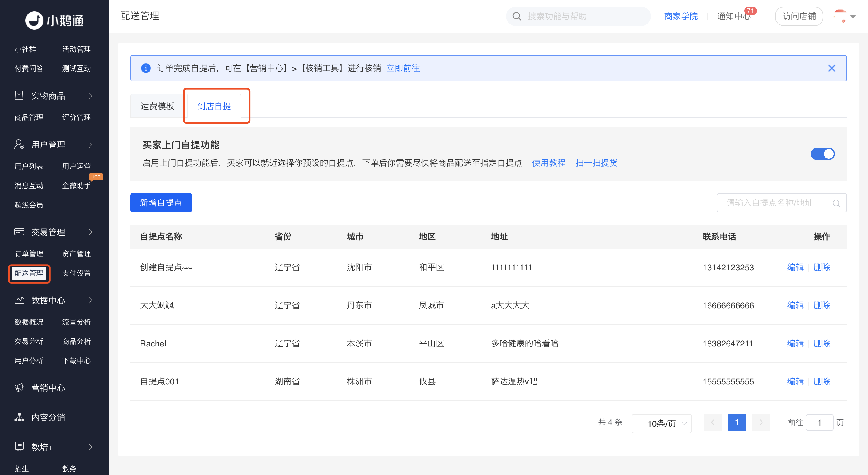Click the user avatar icon
868x475 pixels.
point(840,16)
